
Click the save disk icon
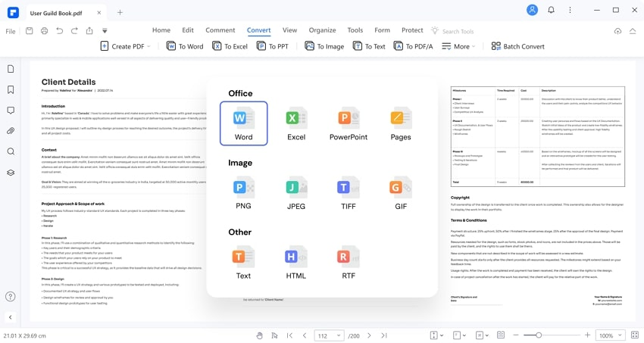(x=29, y=31)
